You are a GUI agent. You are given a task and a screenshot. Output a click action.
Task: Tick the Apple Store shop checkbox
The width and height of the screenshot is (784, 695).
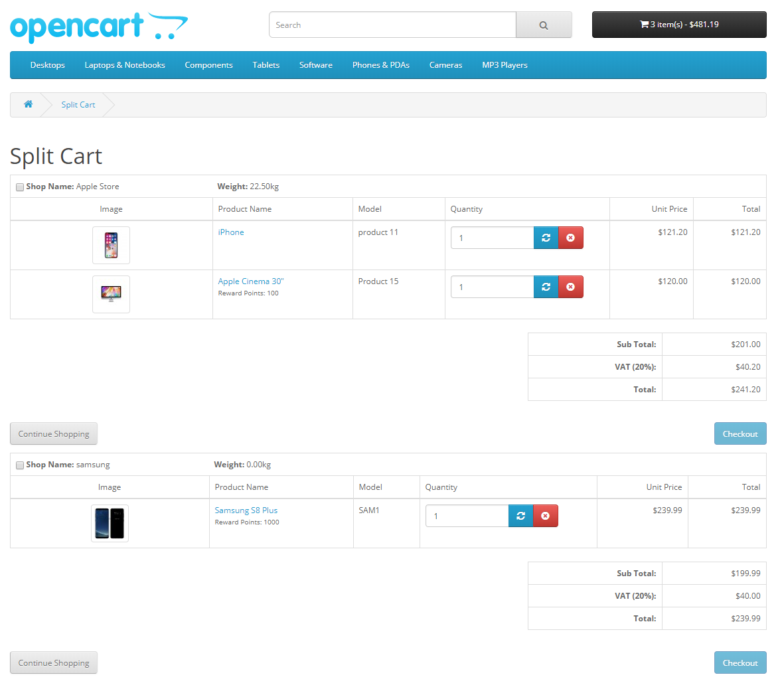[20, 187]
